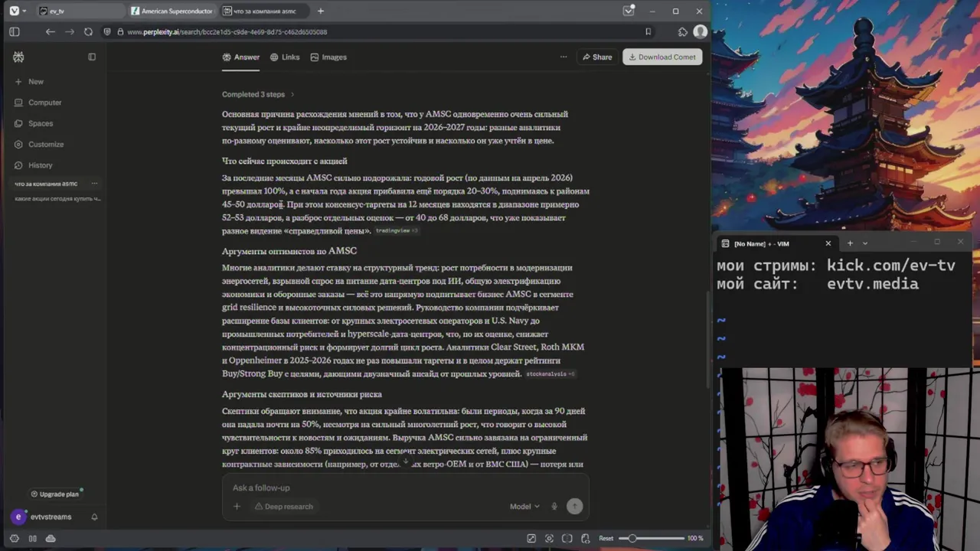
Task: Bookmark this page from address bar
Action: pos(648,31)
